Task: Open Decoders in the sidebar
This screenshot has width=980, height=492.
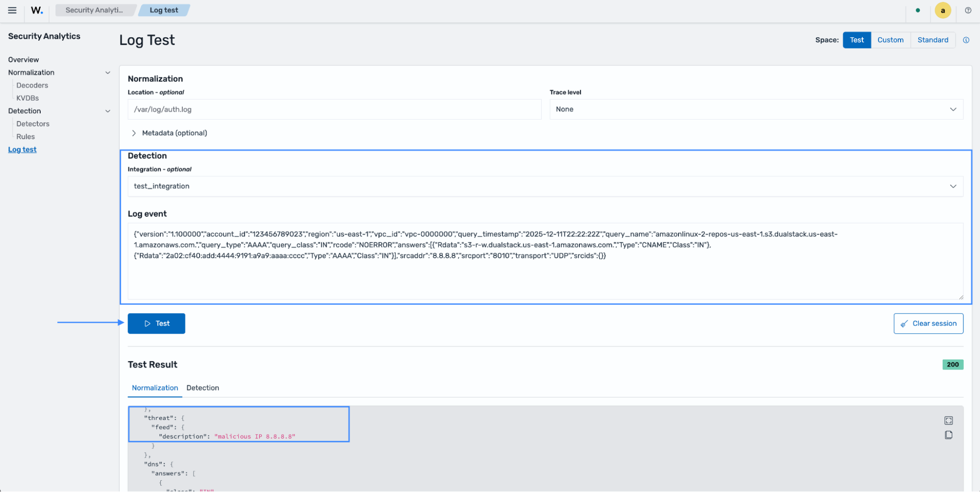Action: [x=32, y=85]
